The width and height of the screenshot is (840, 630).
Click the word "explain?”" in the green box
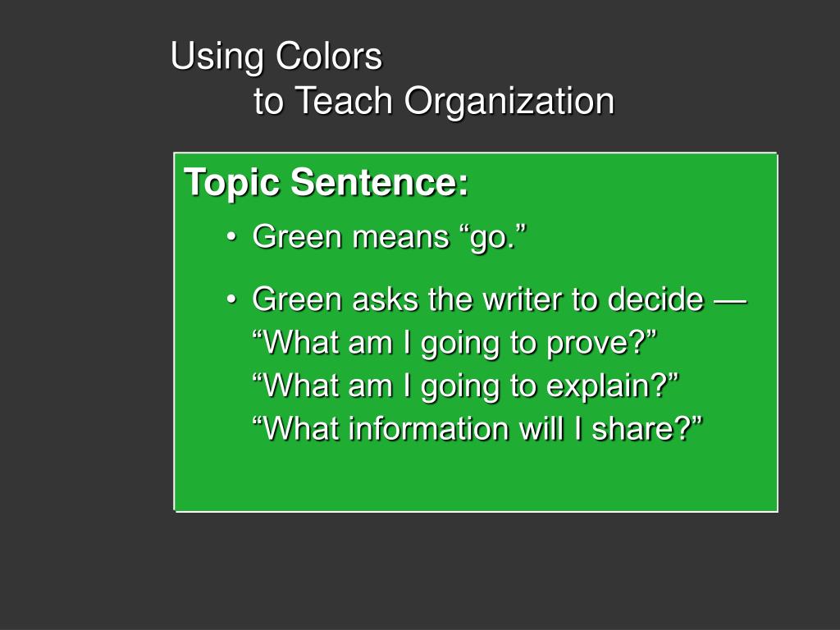pyautogui.click(x=612, y=386)
